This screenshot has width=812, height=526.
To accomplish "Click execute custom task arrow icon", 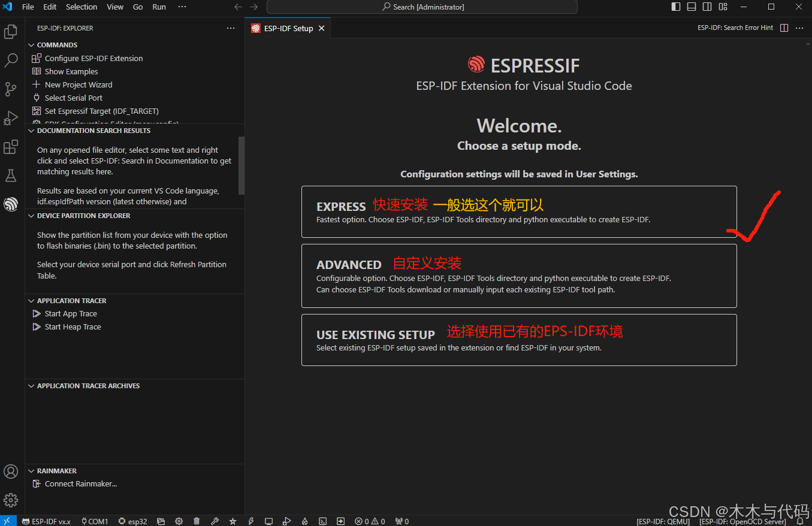I will point(340,521).
